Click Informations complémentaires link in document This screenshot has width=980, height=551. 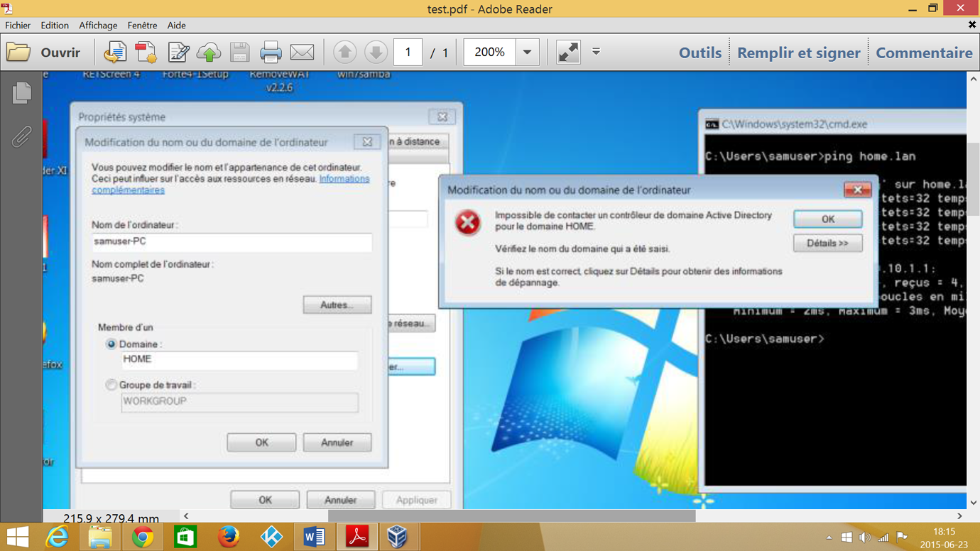(x=231, y=184)
